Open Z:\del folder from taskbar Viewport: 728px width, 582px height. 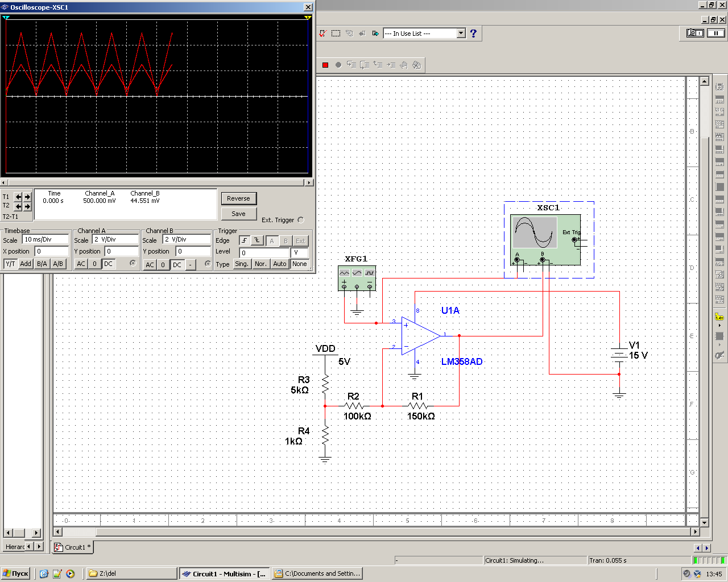[130, 573]
